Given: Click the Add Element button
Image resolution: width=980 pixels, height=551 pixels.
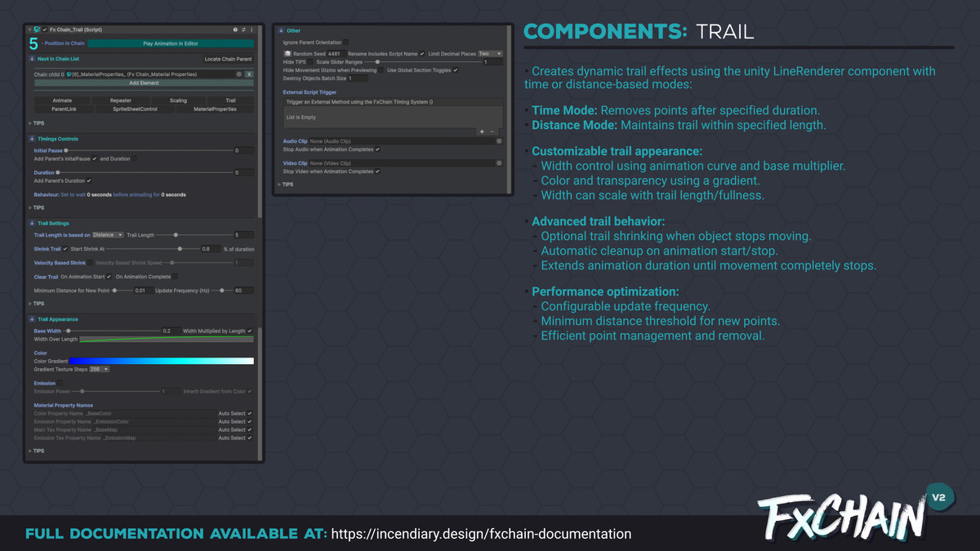Looking at the screenshot, I should [144, 82].
